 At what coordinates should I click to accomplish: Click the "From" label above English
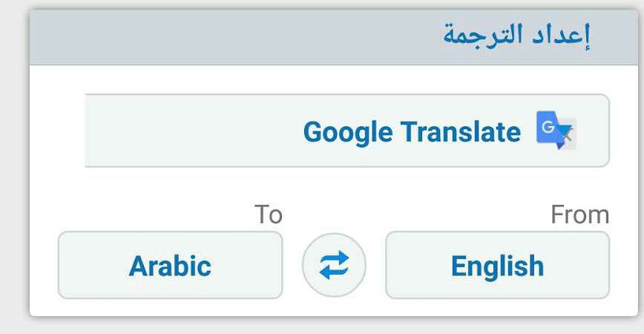[579, 215]
